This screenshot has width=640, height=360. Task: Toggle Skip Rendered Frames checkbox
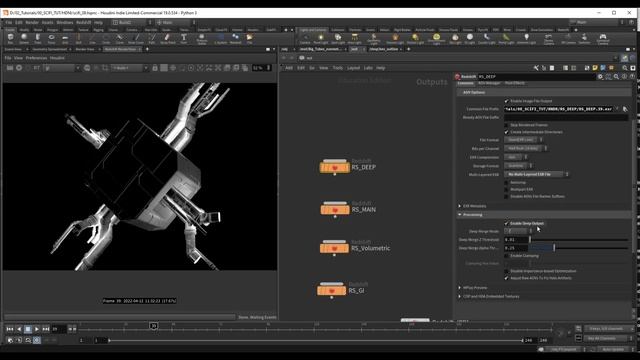(x=507, y=125)
